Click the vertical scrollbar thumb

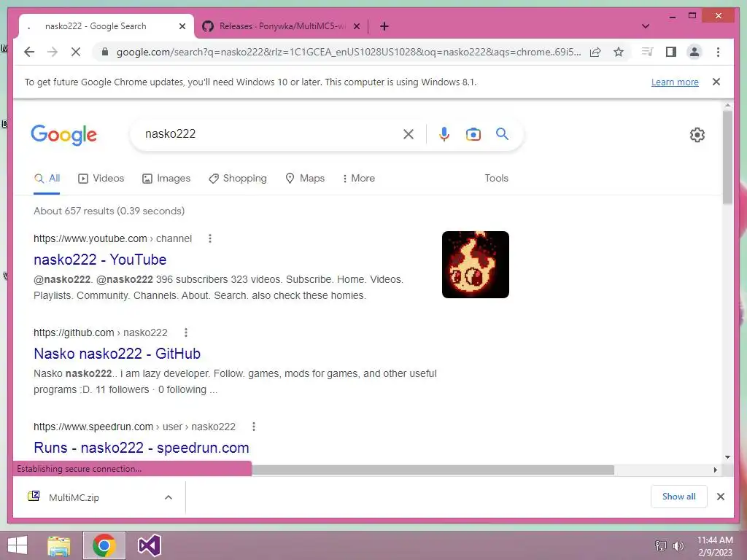tap(727, 157)
